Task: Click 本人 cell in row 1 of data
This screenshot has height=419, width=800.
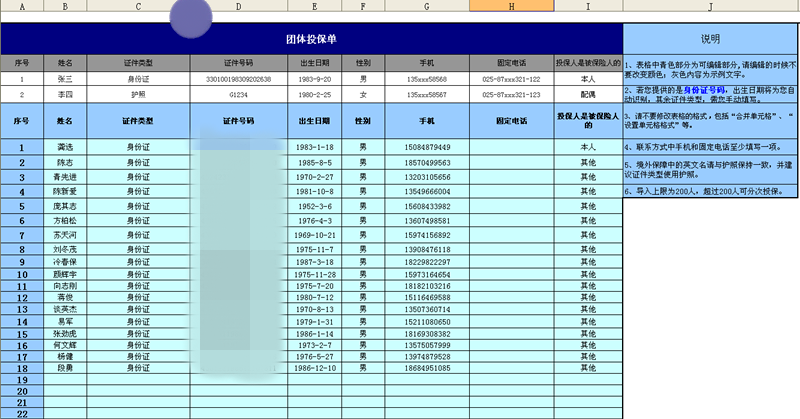Action: tap(588, 147)
